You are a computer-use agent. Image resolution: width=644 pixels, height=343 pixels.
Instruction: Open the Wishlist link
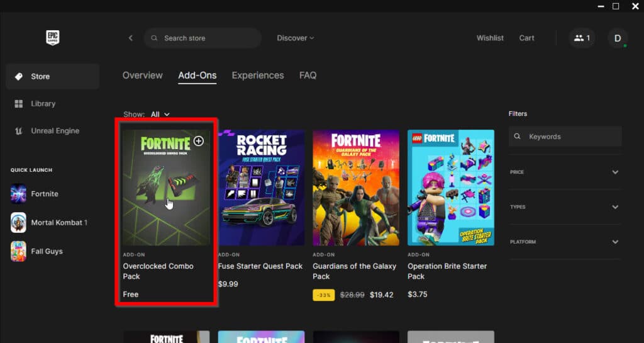(x=490, y=38)
